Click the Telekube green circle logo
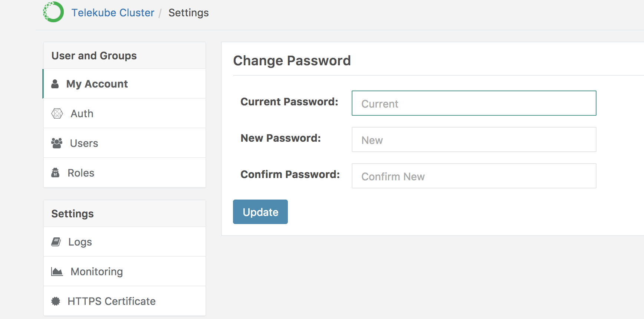 tap(53, 12)
